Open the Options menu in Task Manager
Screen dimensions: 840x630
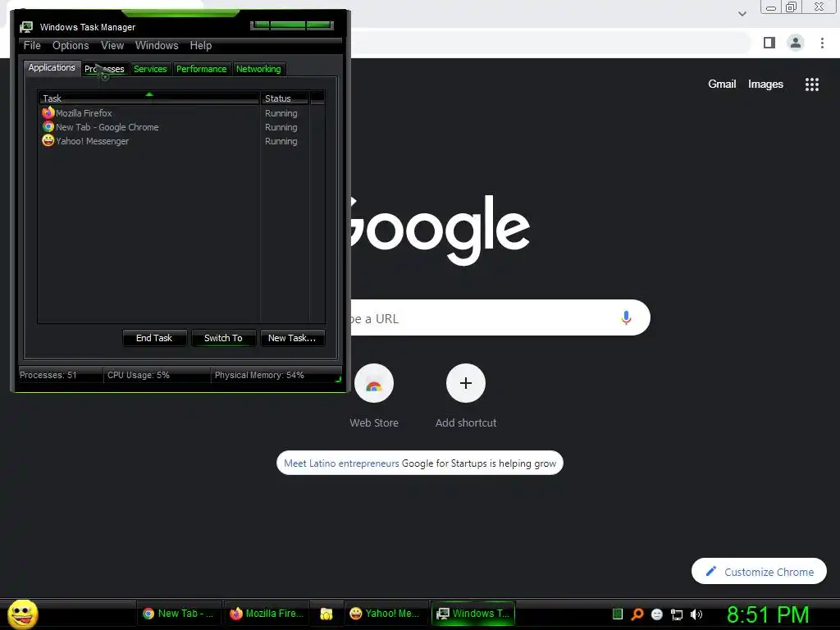pos(71,46)
